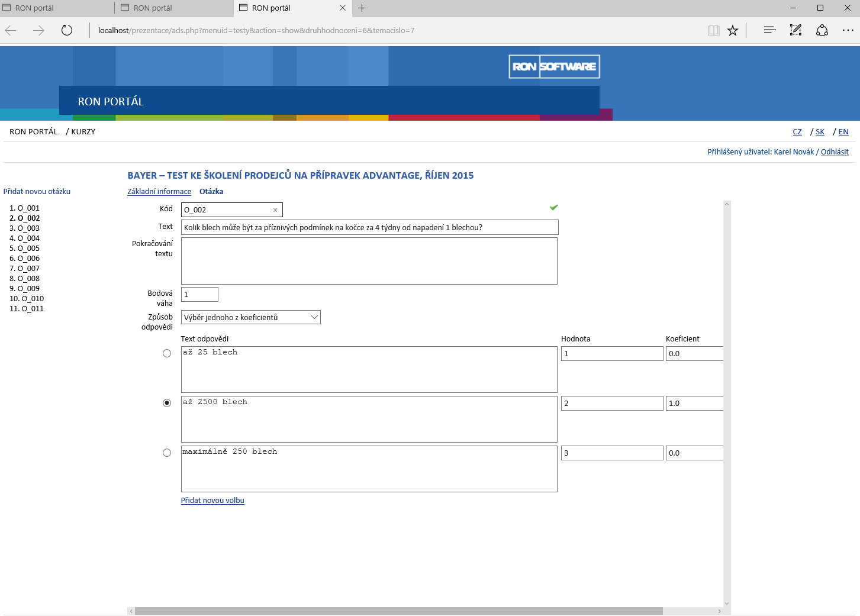Go forward in browser history
The height and width of the screenshot is (616, 860).
point(38,30)
